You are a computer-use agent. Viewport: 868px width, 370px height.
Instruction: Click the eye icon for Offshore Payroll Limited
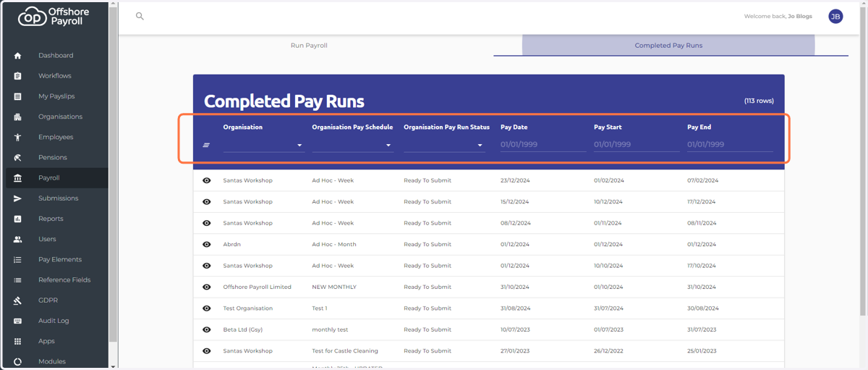[207, 287]
